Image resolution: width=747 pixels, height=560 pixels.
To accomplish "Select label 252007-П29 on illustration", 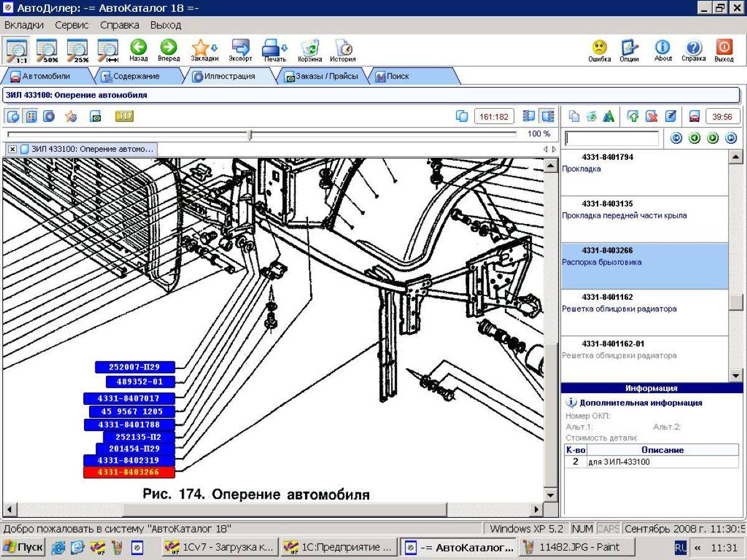I will pos(135,367).
